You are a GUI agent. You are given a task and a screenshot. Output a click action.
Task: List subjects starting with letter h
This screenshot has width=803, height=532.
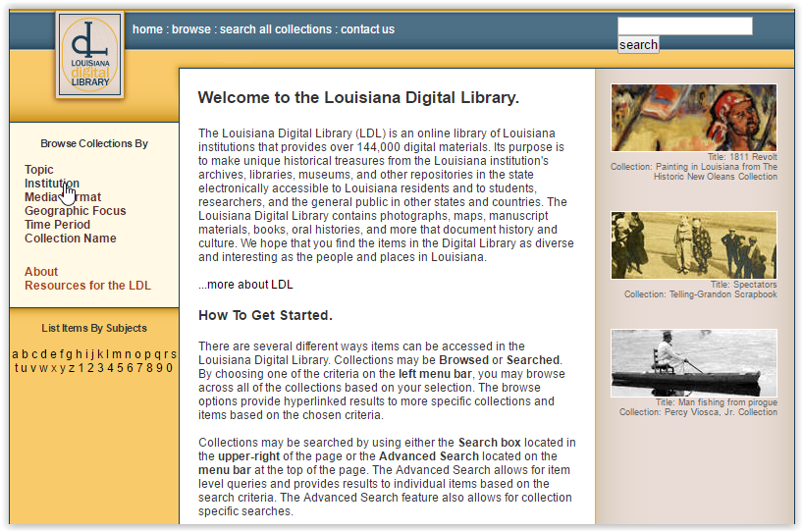(79, 354)
